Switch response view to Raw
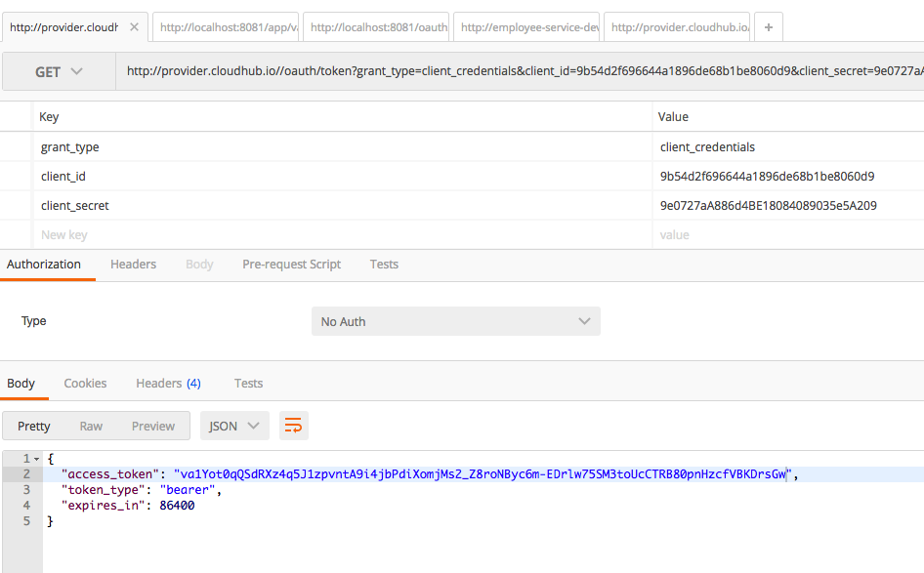Viewport: 924px width, 573px height. tap(91, 426)
